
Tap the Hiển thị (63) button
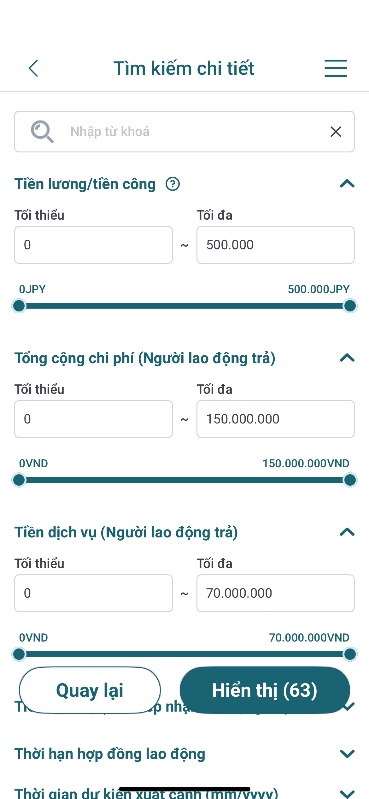265,690
